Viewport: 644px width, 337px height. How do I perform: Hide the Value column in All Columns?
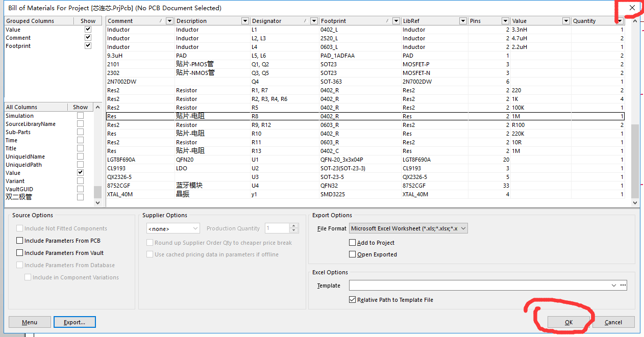coord(80,173)
